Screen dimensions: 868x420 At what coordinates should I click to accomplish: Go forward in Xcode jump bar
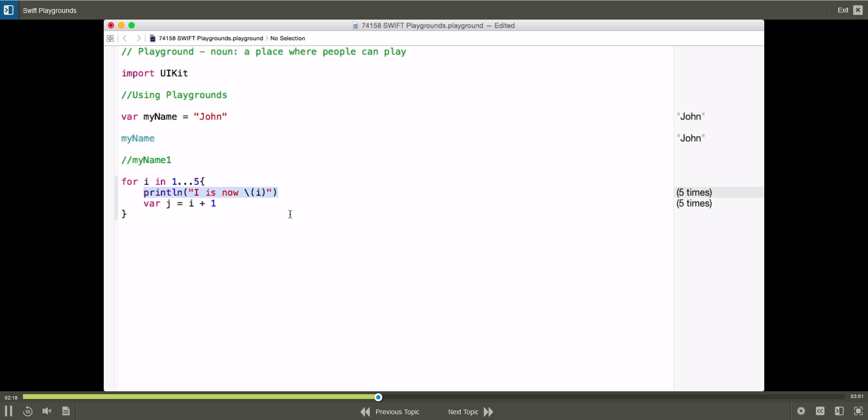tap(139, 38)
